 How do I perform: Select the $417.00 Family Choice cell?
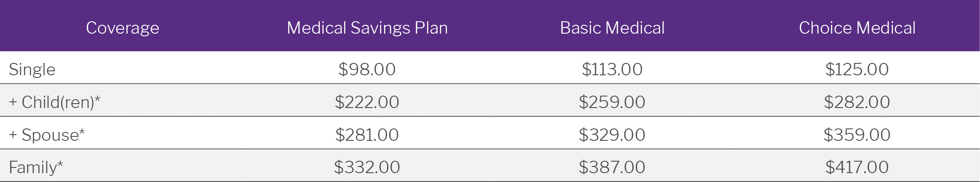coord(857,167)
